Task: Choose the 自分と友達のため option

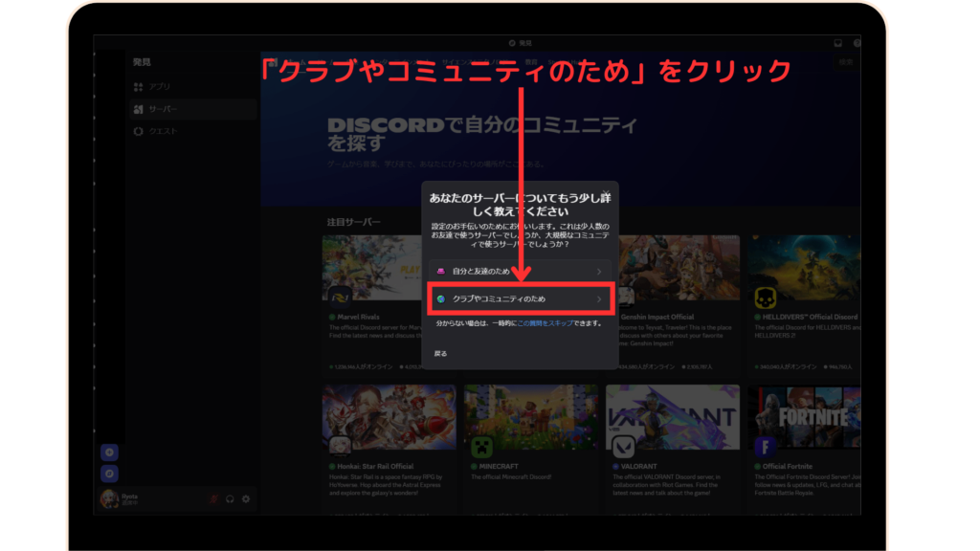Action: coord(520,271)
